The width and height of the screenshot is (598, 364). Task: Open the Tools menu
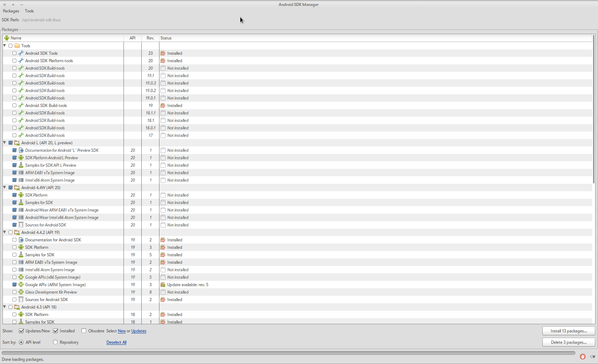point(29,11)
